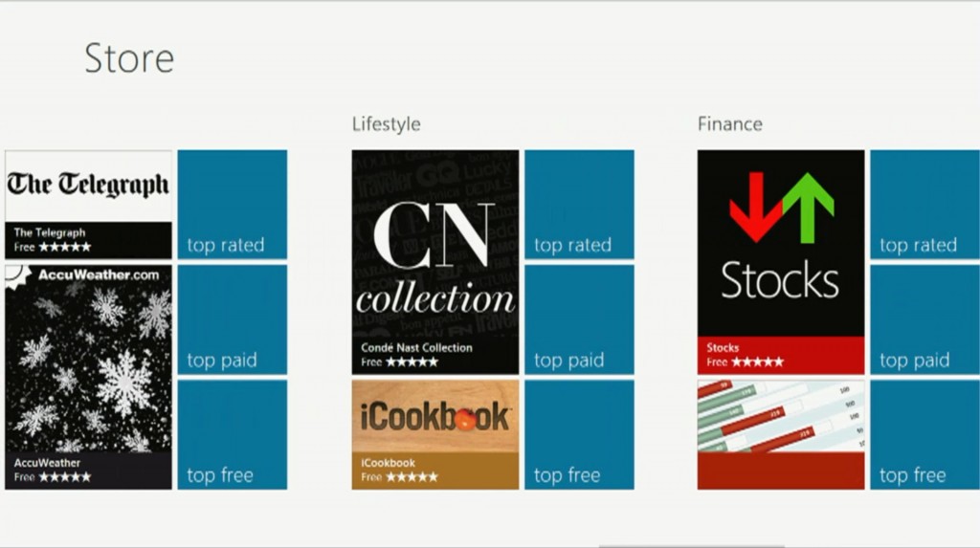Choose top rated in Finance section

(x=925, y=205)
